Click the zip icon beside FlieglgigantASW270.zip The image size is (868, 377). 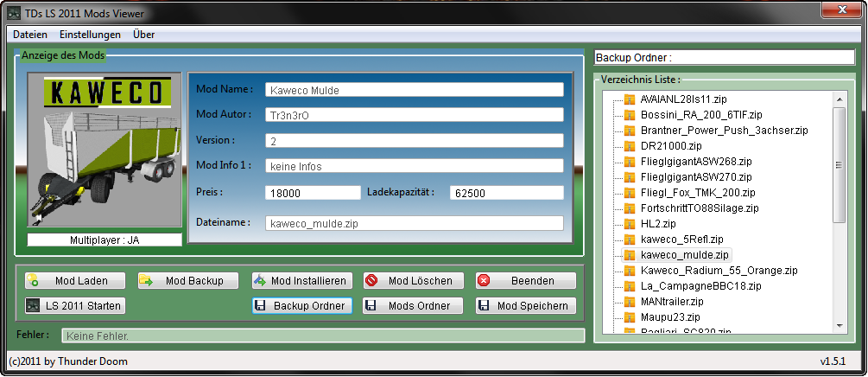[630, 177]
